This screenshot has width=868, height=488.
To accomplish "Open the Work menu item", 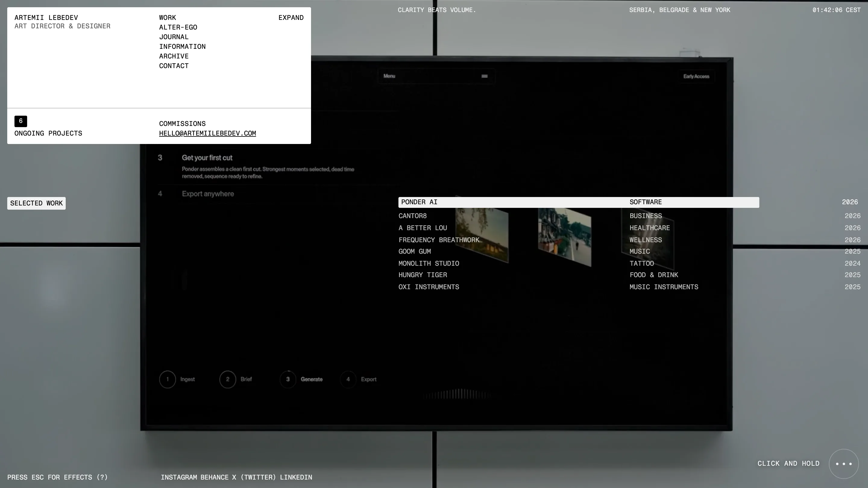I will (168, 18).
